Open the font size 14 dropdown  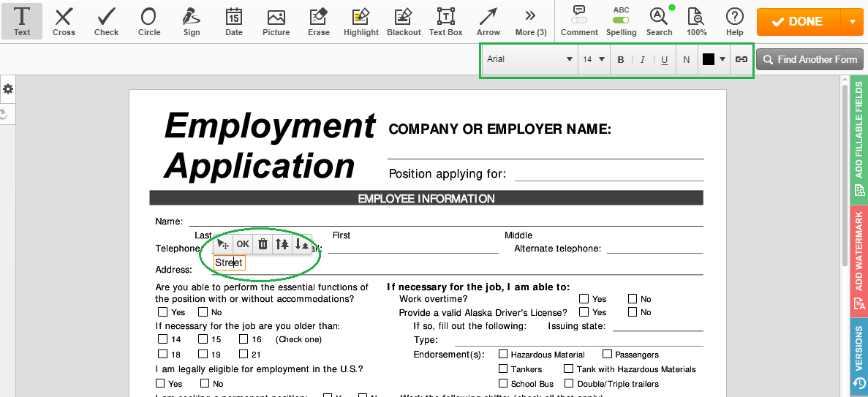(x=594, y=59)
